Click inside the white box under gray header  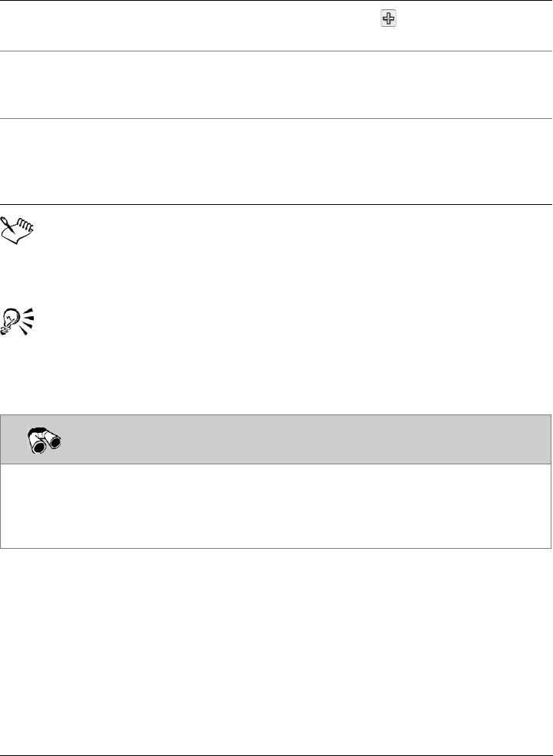click(x=275, y=506)
